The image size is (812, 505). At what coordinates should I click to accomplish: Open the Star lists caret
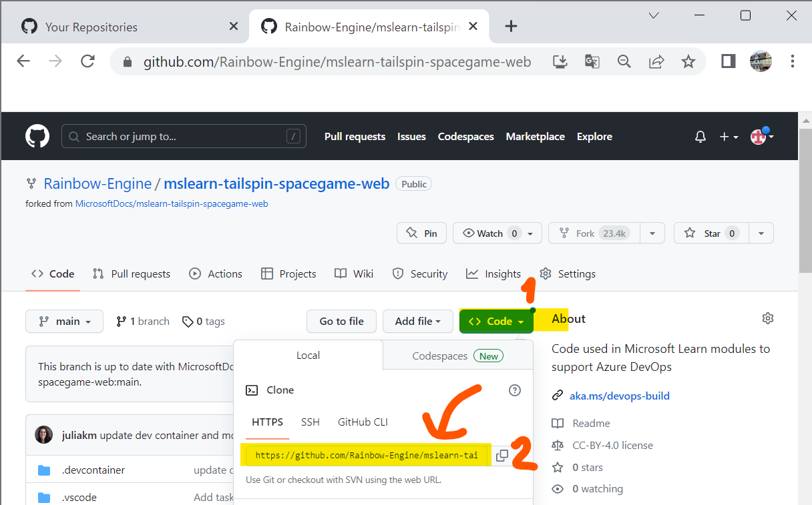(761, 233)
